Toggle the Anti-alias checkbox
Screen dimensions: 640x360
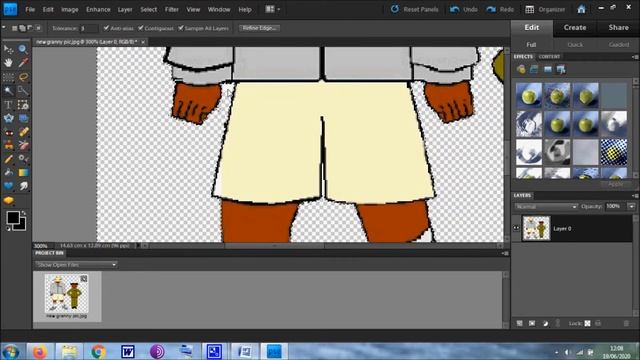coord(106,28)
